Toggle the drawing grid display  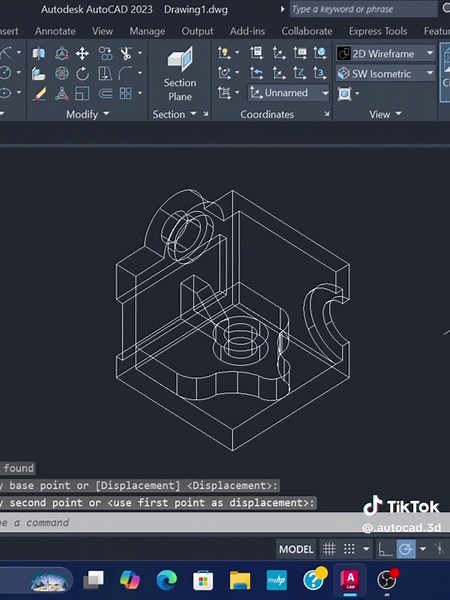[x=329, y=549]
